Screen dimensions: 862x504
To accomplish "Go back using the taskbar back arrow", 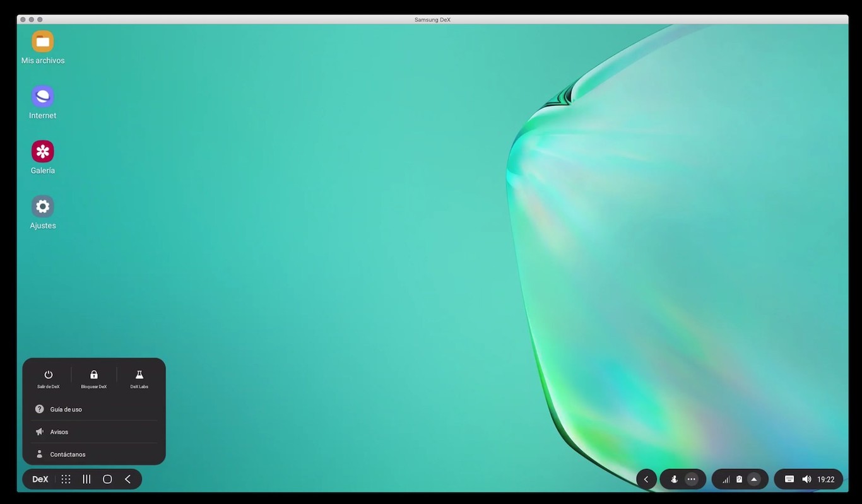I will (x=127, y=479).
